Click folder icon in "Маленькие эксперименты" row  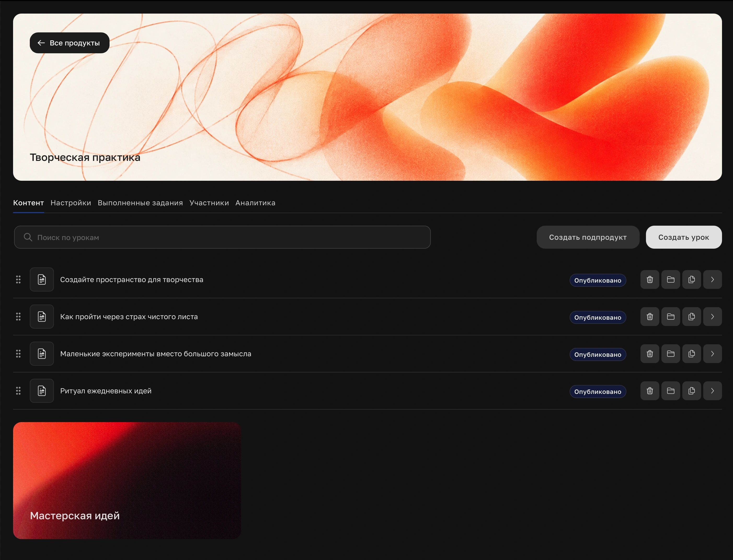coord(671,353)
